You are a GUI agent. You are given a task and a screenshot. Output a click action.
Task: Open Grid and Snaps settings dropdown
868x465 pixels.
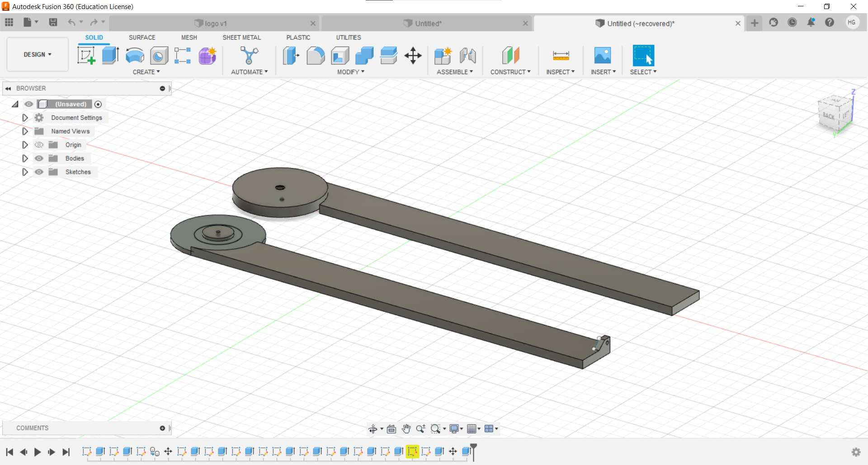474,429
